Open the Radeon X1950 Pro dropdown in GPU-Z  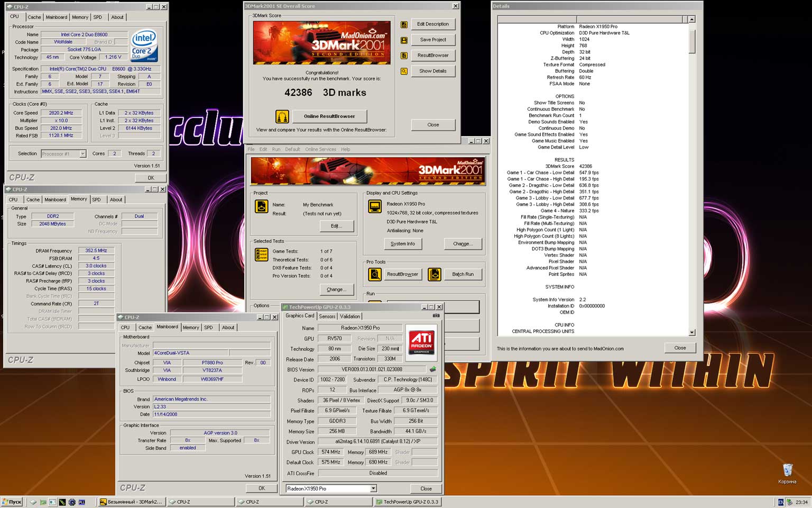tap(373, 488)
